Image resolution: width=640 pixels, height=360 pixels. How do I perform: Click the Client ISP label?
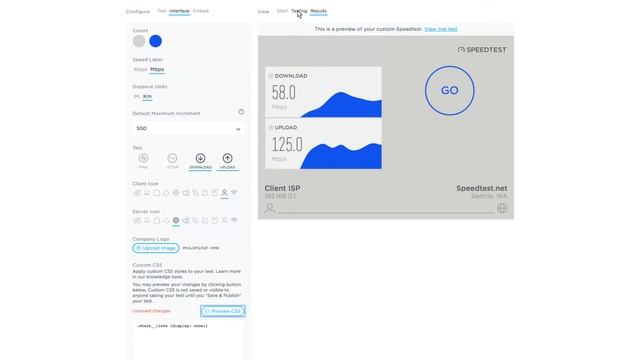[282, 189]
